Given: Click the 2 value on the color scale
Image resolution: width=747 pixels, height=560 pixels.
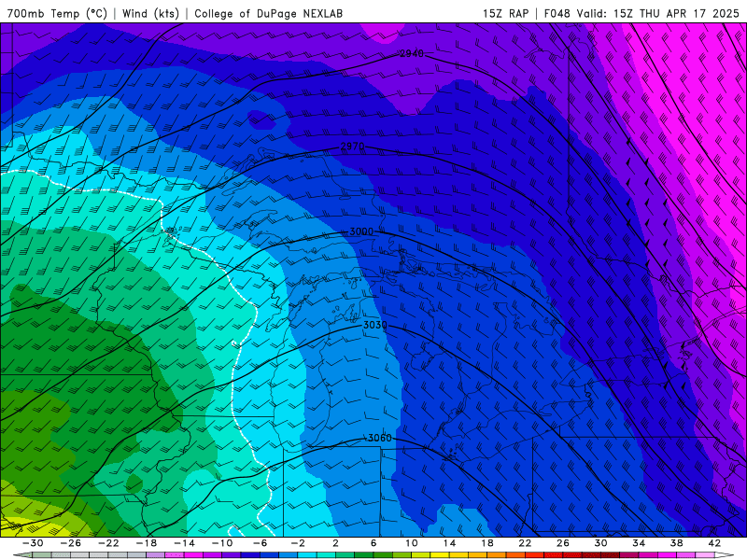Looking at the screenshot, I should (x=335, y=543).
